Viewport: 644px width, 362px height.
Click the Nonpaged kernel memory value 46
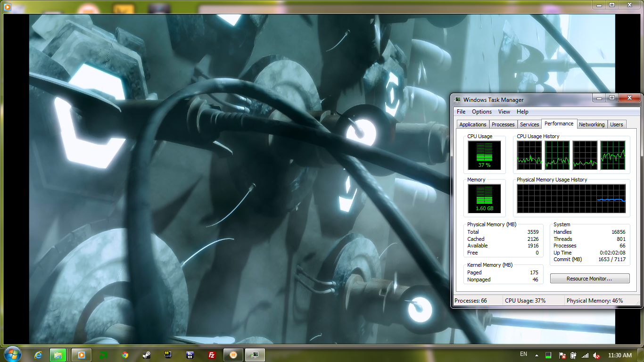(x=536, y=280)
